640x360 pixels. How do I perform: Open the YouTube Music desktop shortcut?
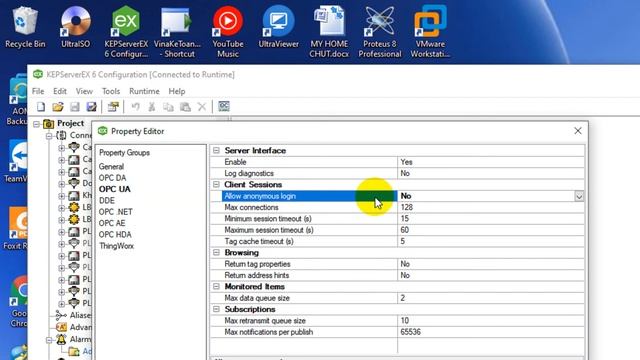[228, 33]
